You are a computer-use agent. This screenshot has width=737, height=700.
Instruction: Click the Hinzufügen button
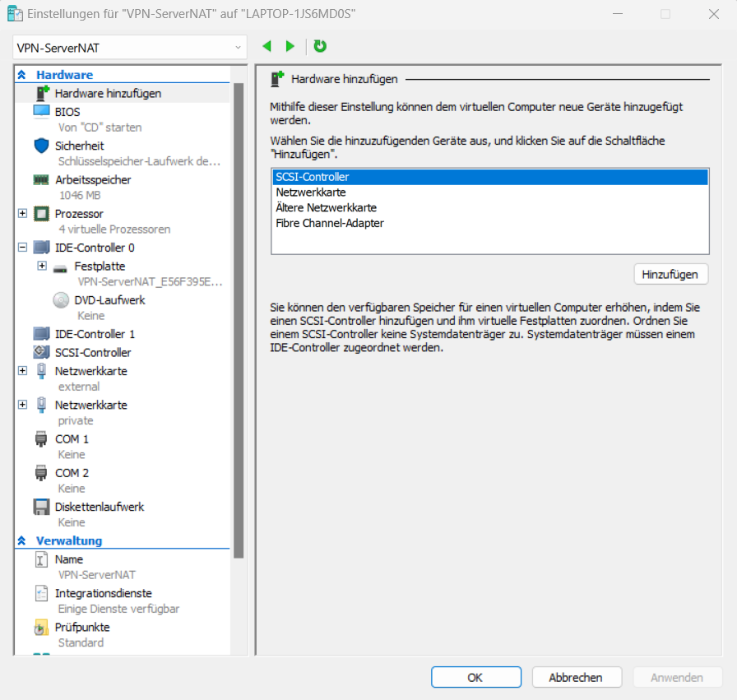point(670,274)
